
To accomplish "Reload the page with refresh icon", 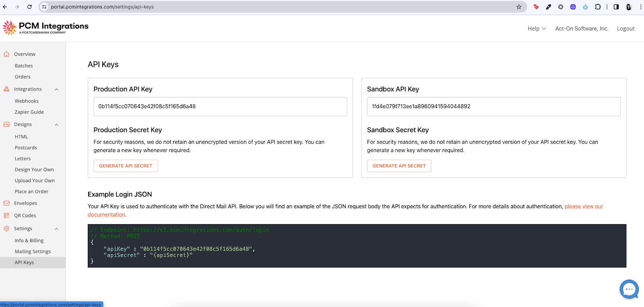I will [29, 7].
